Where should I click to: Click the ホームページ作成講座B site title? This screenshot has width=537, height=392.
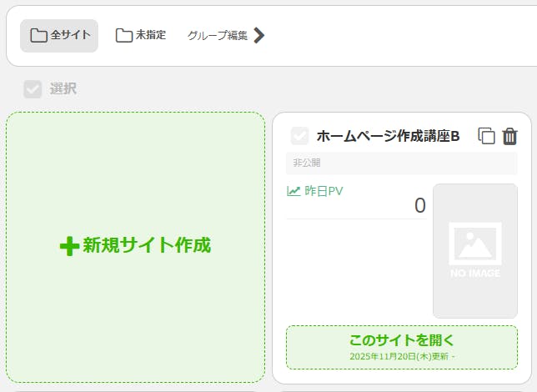tap(388, 136)
